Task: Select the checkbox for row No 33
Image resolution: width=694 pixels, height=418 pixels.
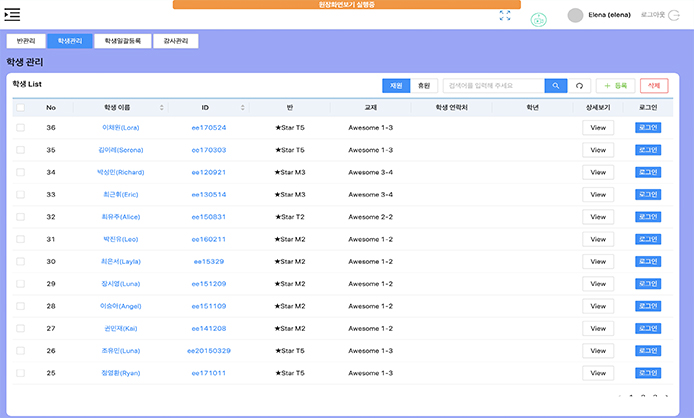Action: (20, 194)
